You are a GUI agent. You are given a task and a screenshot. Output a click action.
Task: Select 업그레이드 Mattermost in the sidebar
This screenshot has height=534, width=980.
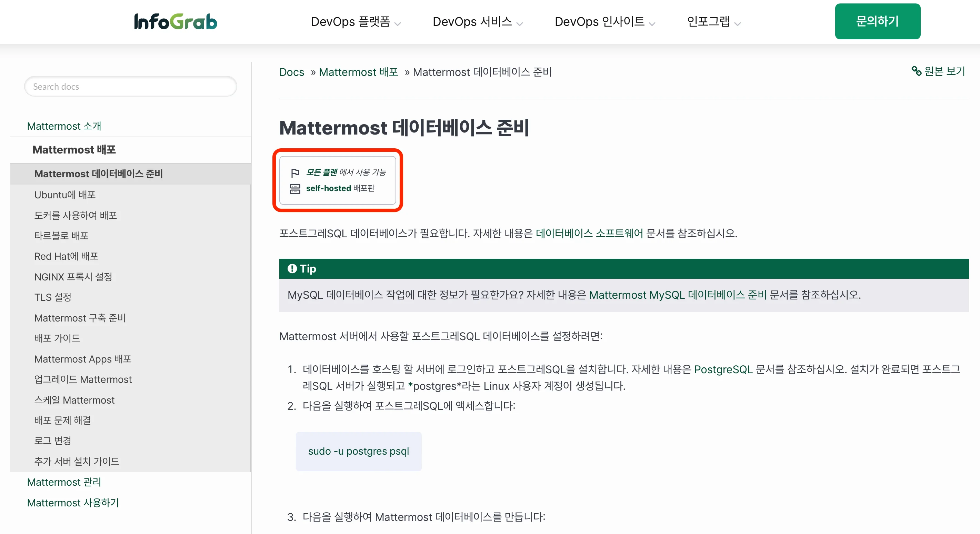pyautogui.click(x=83, y=379)
